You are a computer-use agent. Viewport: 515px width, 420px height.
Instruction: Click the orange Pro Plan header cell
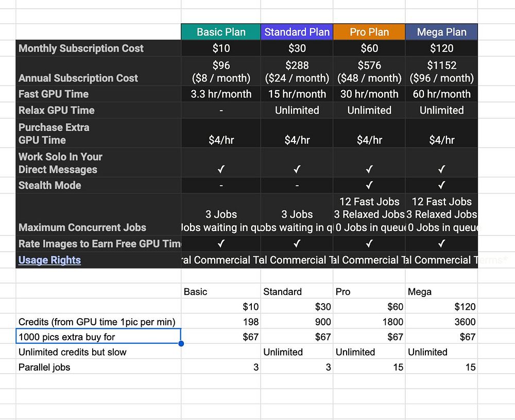click(369, 32)
